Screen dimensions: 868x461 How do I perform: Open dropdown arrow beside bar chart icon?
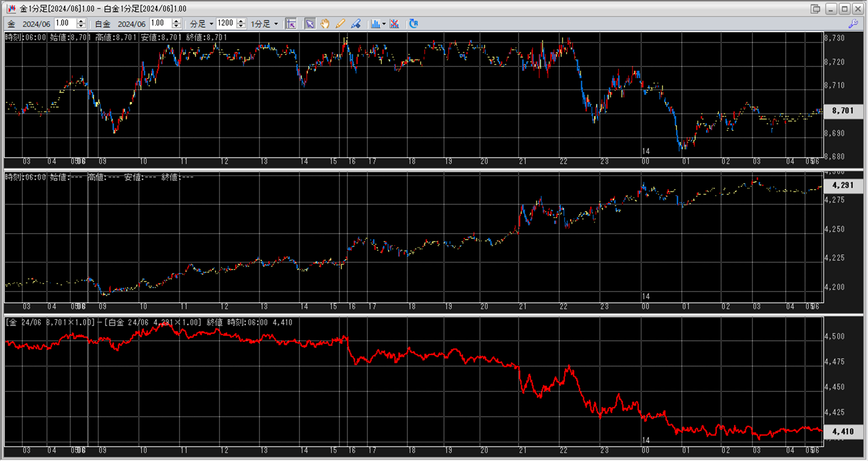pyautogui.click(x=384, y=24)
